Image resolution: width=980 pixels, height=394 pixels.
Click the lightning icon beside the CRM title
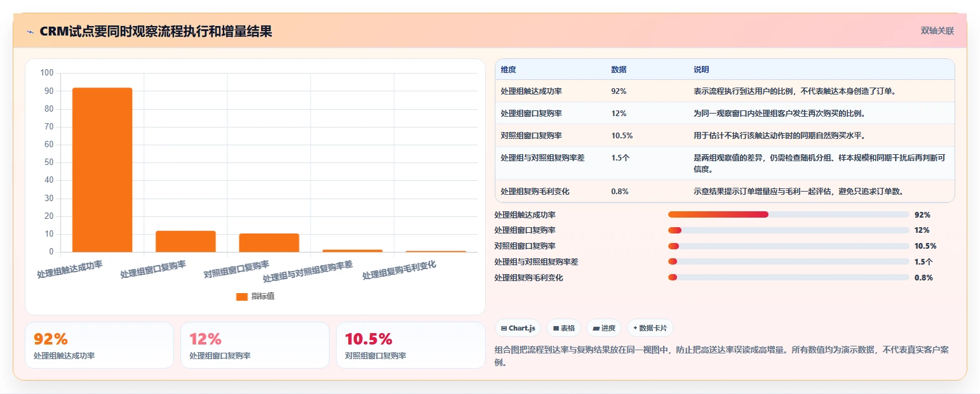[x=30, y=32]
